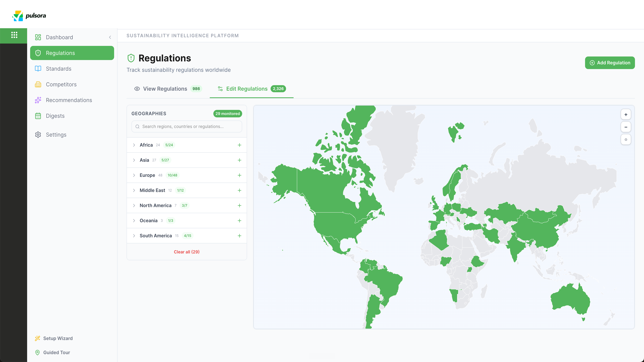Click the South America 4/15 badge
The width and height of the screenshot is (644, 362).
188,236
